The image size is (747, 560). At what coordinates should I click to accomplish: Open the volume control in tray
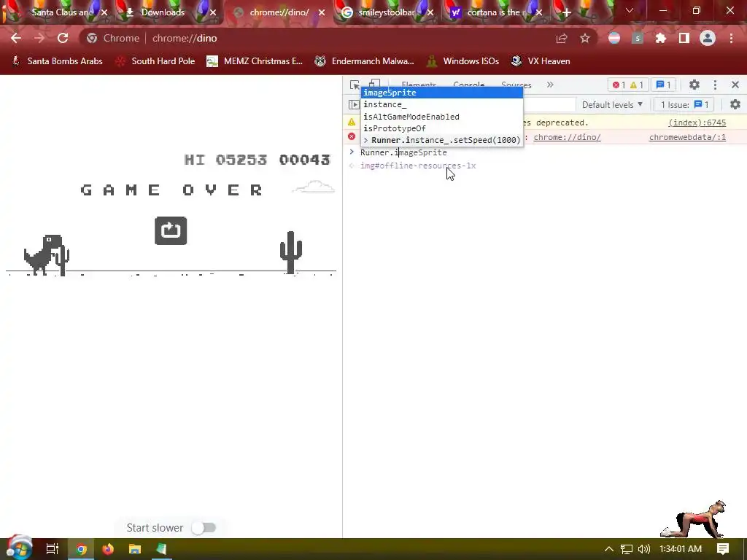point(643,549)
